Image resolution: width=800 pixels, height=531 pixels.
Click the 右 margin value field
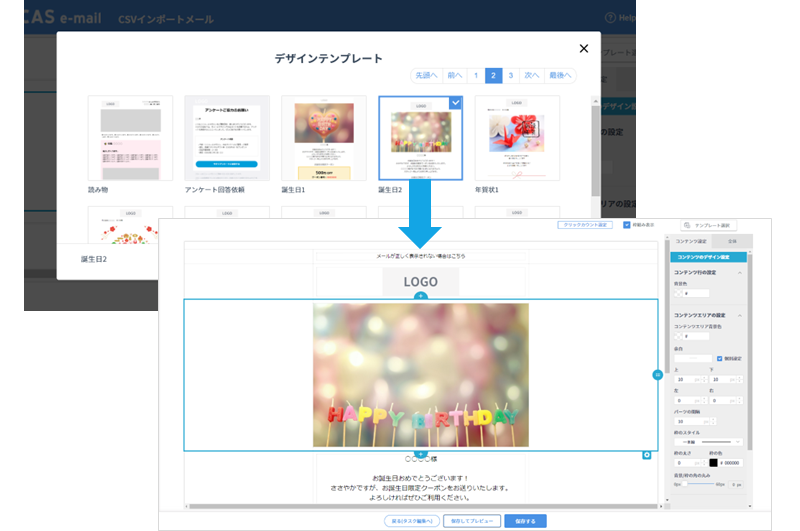tap(723, 400)
